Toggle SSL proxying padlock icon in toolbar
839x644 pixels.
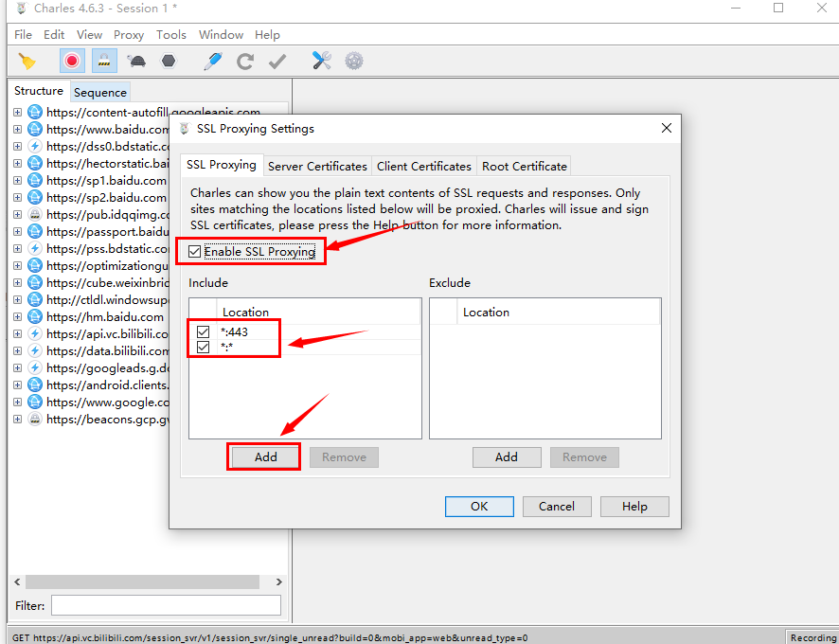coord(104,61)
